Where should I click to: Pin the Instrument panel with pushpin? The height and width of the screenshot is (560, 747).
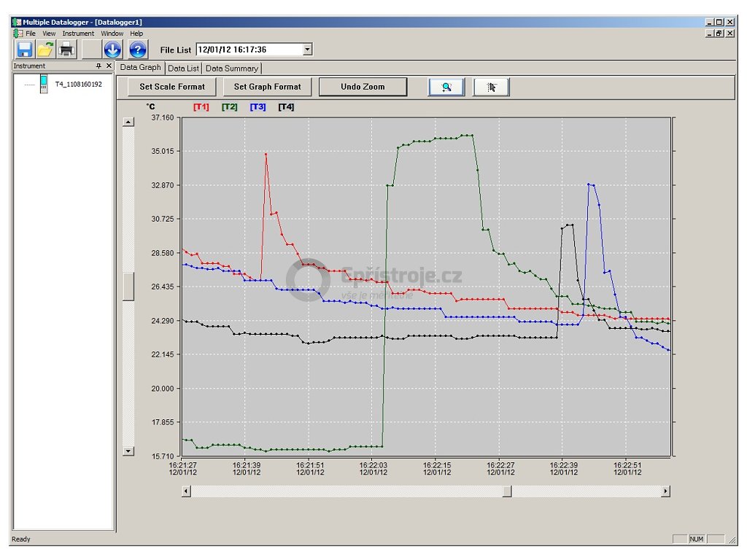pos(99,66)
